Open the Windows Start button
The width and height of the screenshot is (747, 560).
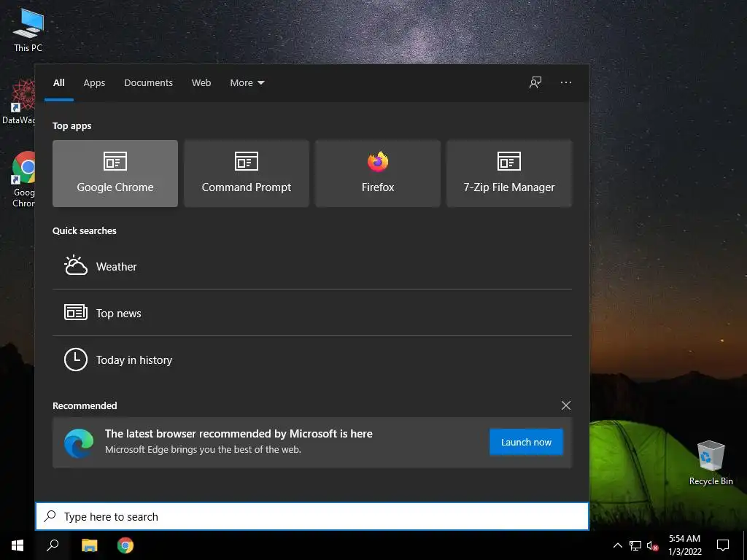pyautogui.click(x=18, y=545)
